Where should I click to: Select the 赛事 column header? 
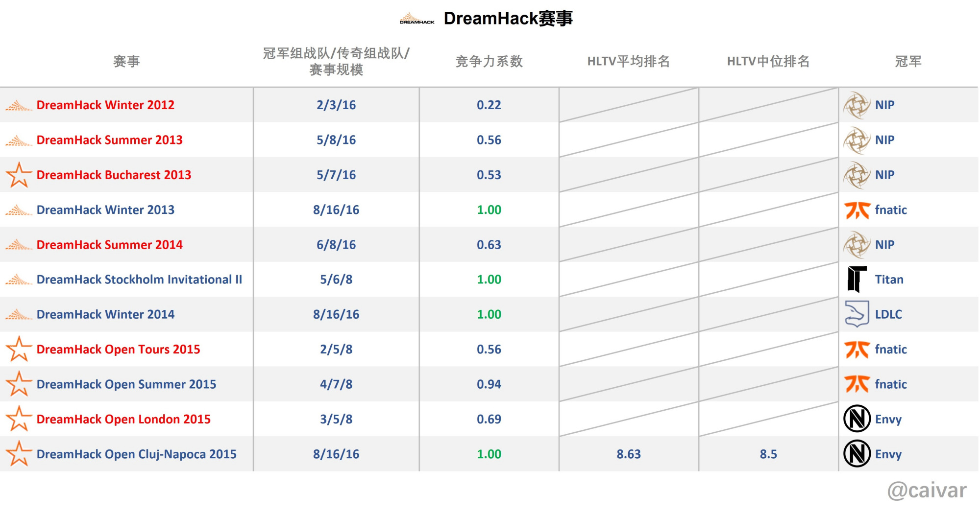(126, 61)
